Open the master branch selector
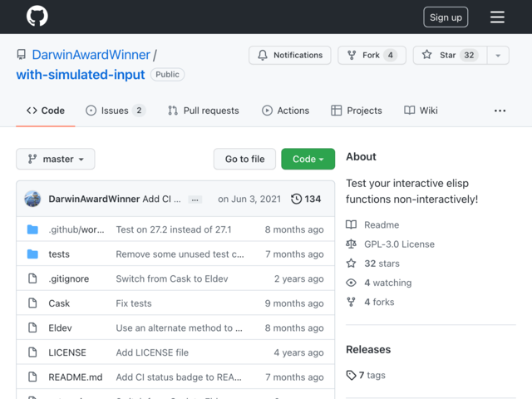Viewport: 532px width, 399px height. coord(56,159)
